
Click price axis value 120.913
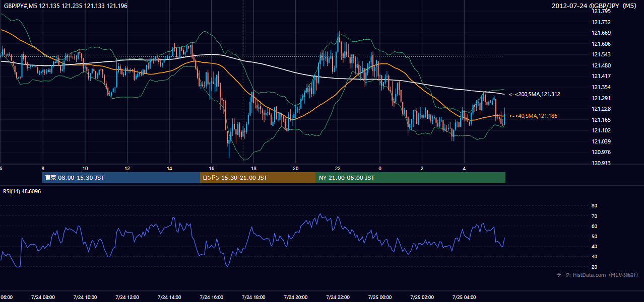(601, 163)
